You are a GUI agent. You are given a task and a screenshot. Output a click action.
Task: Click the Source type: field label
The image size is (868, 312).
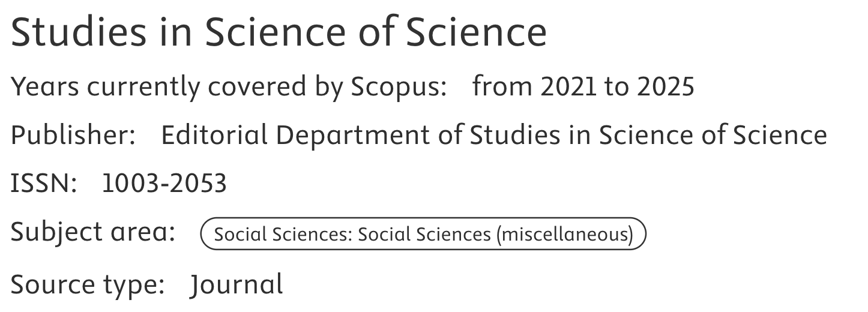pyautogui.click(x=88, y=284)
